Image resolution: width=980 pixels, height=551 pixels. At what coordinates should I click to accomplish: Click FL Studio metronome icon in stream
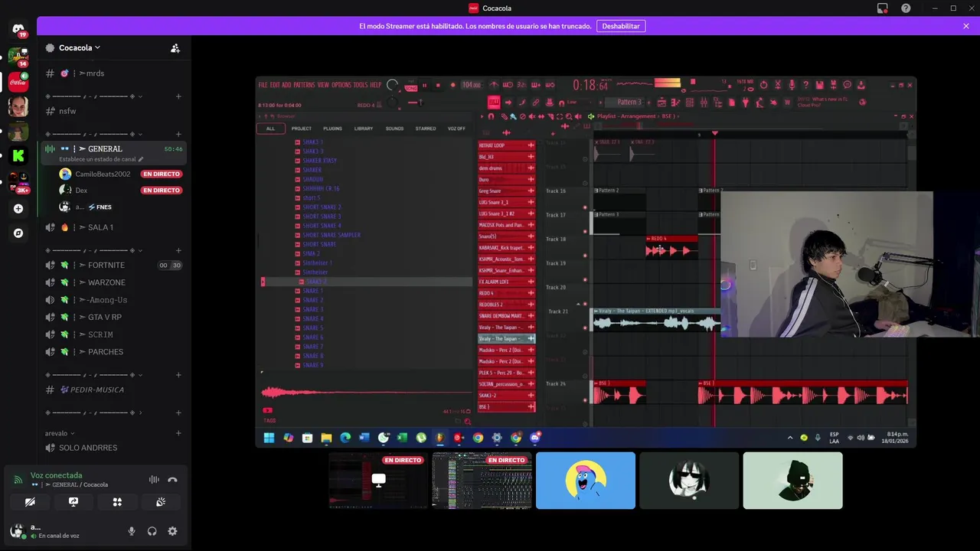494,85
